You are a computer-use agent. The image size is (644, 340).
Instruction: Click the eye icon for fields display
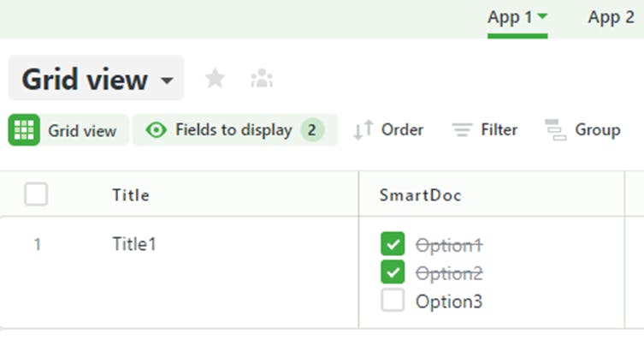[x=156, y=130]
